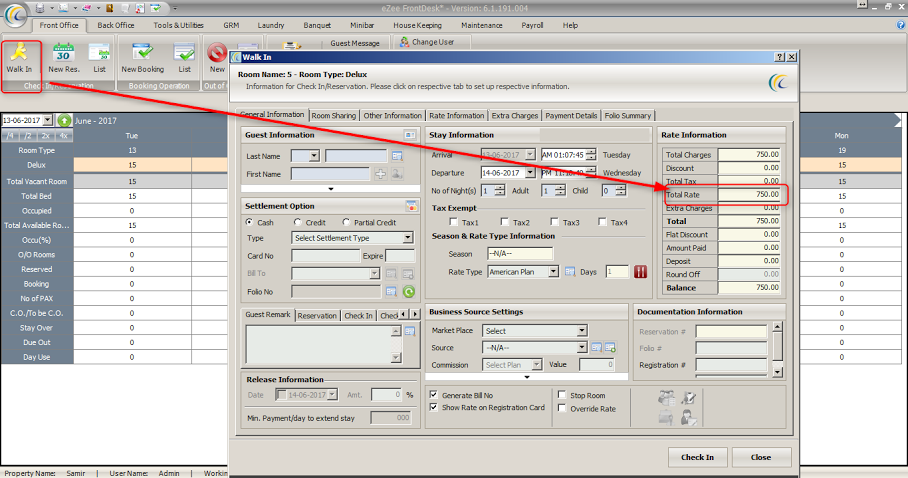Open the Back Office ribbon tab
This screenshot has height=478, width=908.
pyautogui.click(x=116, y=25)
